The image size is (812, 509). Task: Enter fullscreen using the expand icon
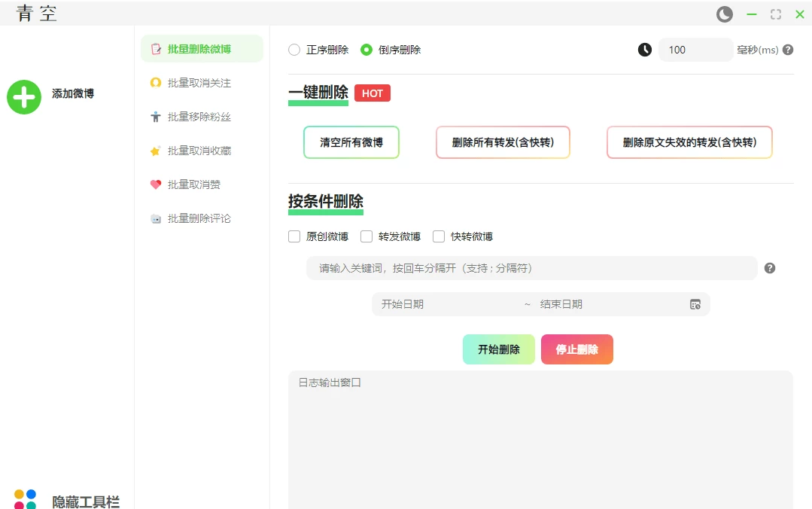[x=776, y=14]
